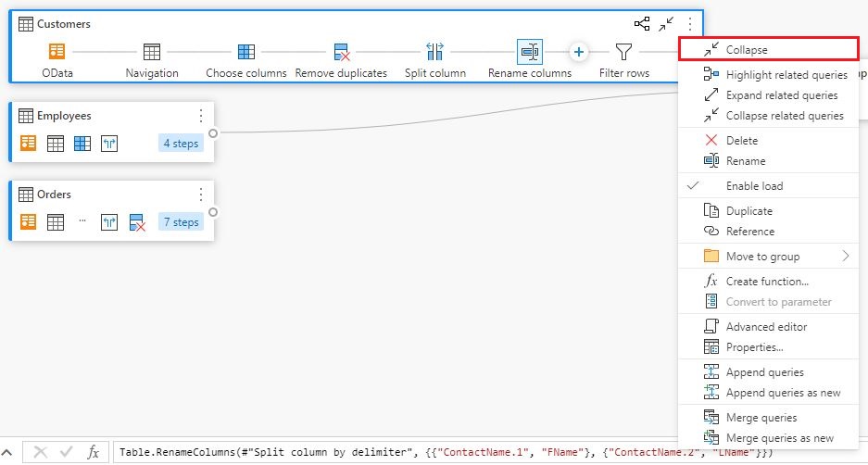
Task: Select the Rename columns step icon
Action: click(x=530, y=52)
